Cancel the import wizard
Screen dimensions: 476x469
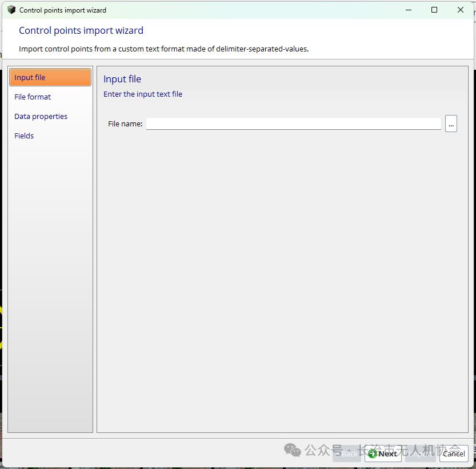tap(454, 454)
